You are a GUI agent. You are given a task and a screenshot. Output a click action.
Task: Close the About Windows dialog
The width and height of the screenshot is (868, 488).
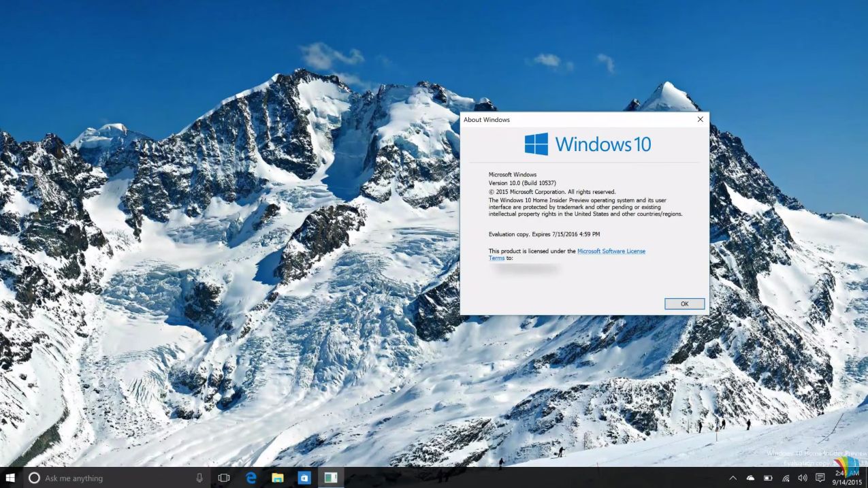click(700, 120)
